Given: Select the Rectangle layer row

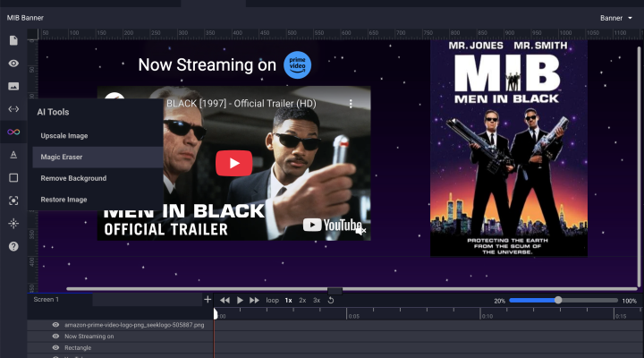Looking at the screenshot, I should click(x=121, y=348).
